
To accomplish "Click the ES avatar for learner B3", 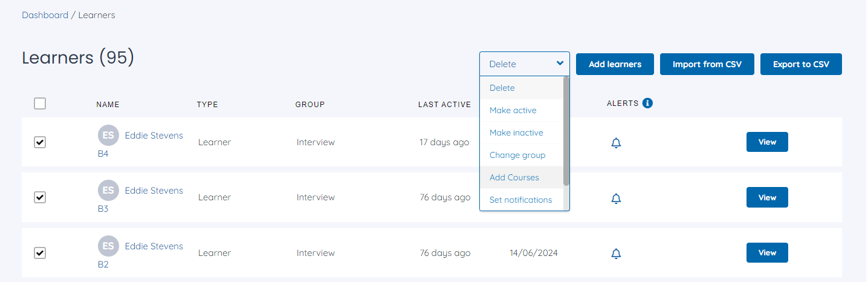I will [x=108, y=191].
